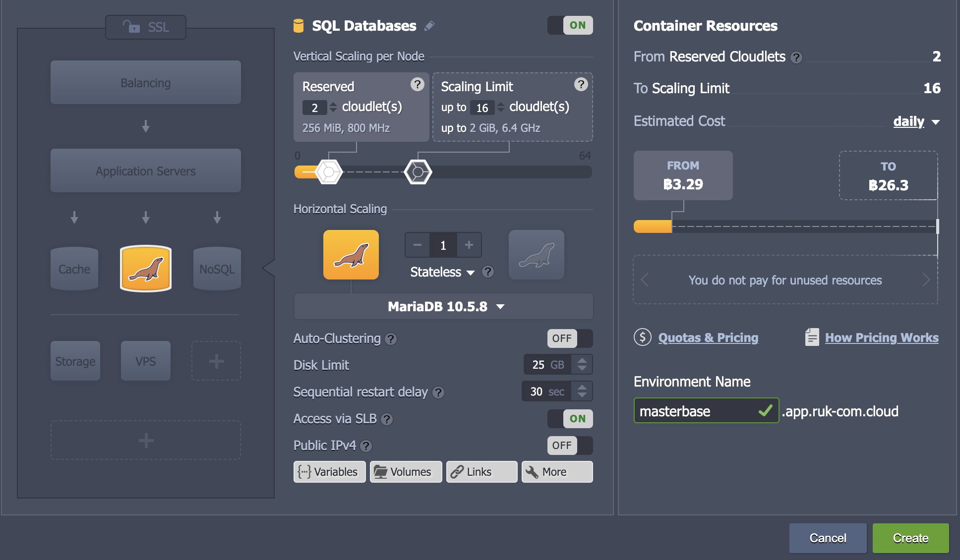Image resolution: width=960 pixels, height=560 pixels.
Task: Open Reserved Cloudlets help in Container Resources
Action: coord(796,57)
